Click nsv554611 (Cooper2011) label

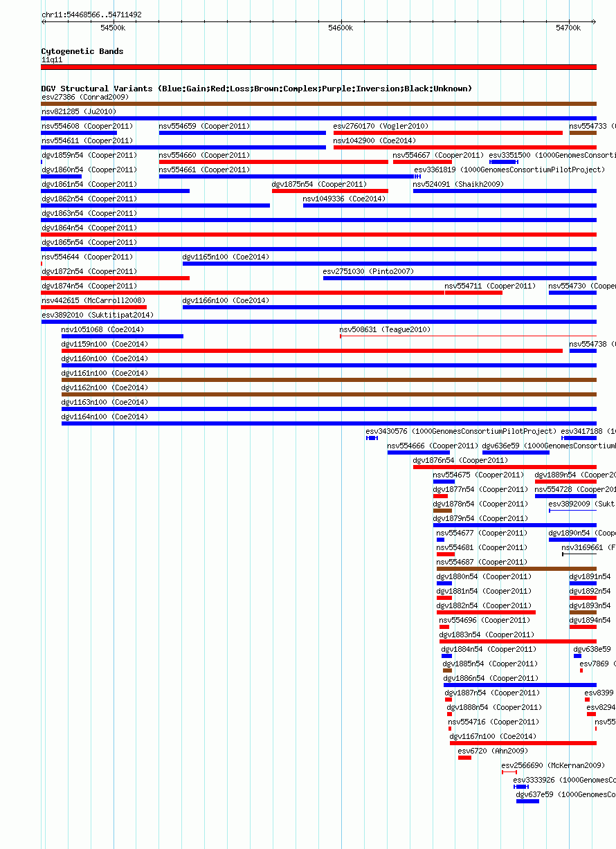coord(87,140)
